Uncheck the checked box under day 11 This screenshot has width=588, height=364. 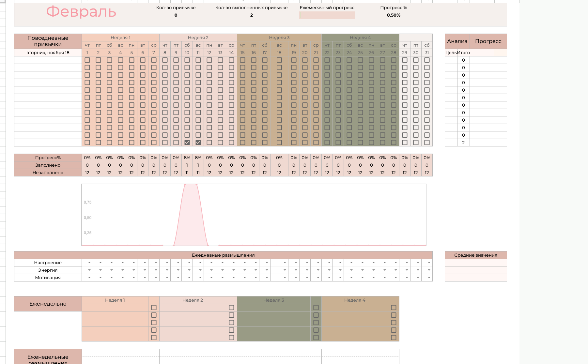click(x=198, y=143)
